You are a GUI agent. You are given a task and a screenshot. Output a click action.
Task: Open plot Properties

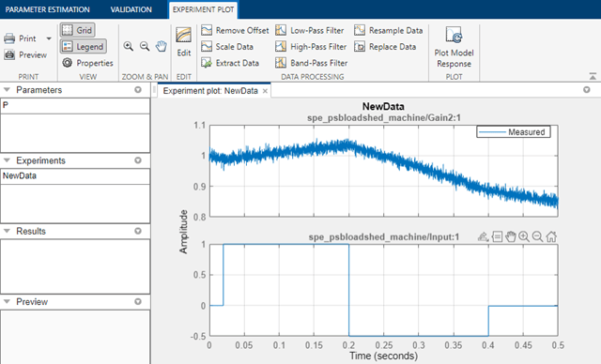point(87,63)
